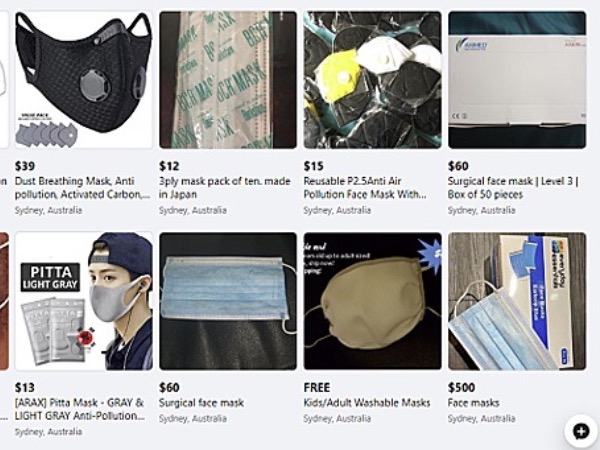The image size is (600, 450).
Task: View the $500 face masks box photo
Action: click(x=517, y=301)
